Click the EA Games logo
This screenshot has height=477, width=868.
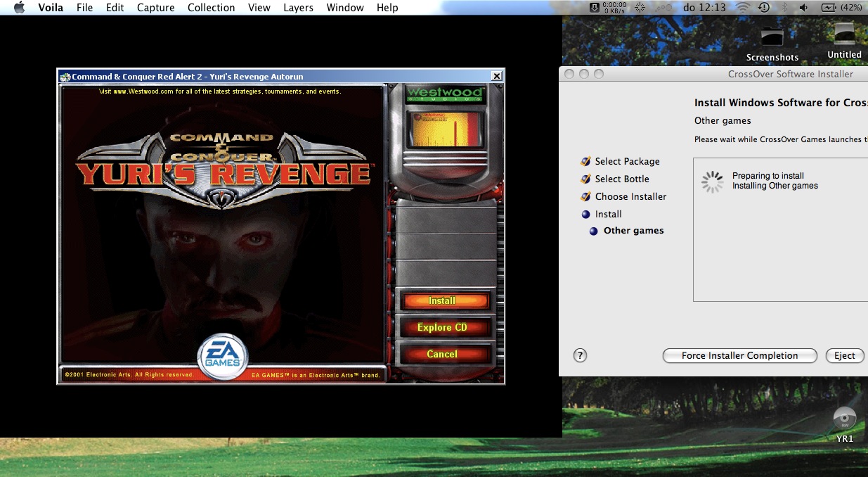[x=222, y=356]
